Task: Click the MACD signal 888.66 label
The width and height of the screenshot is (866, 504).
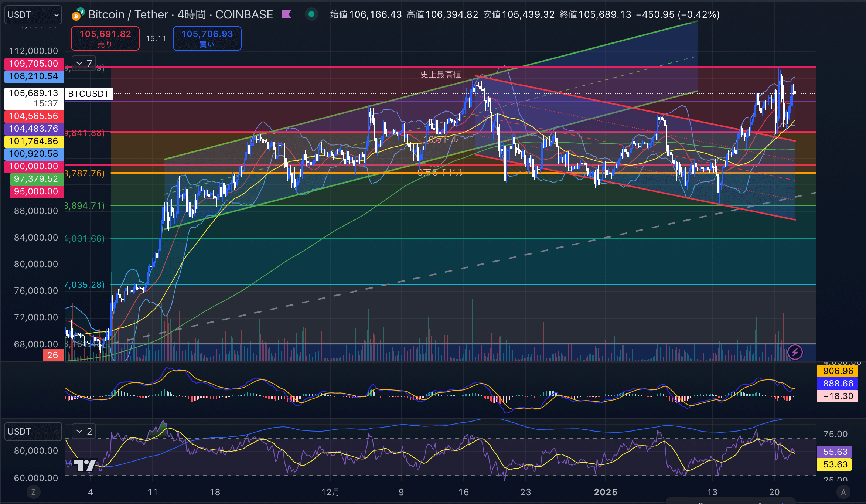Action: click(x=838, y=384)
